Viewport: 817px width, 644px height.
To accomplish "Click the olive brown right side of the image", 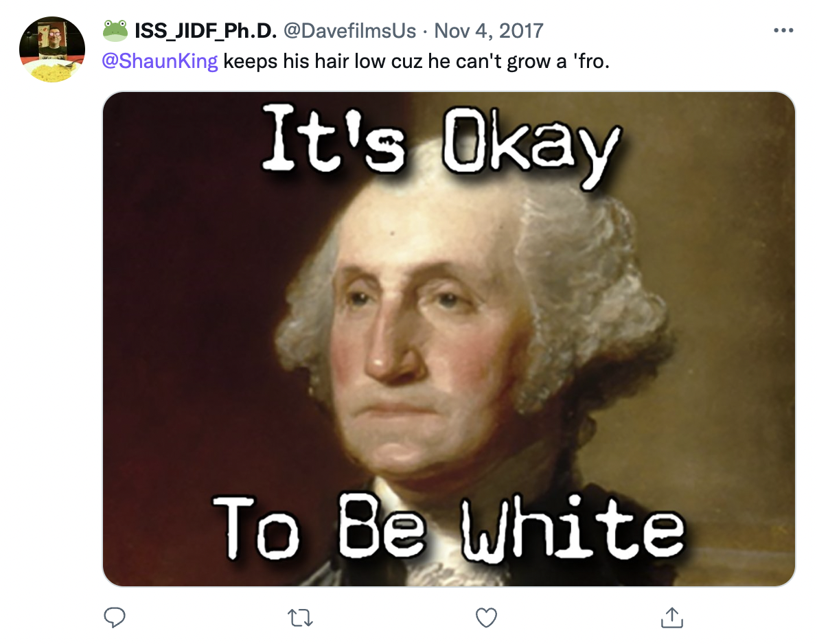I will click(x=729, y=338).
